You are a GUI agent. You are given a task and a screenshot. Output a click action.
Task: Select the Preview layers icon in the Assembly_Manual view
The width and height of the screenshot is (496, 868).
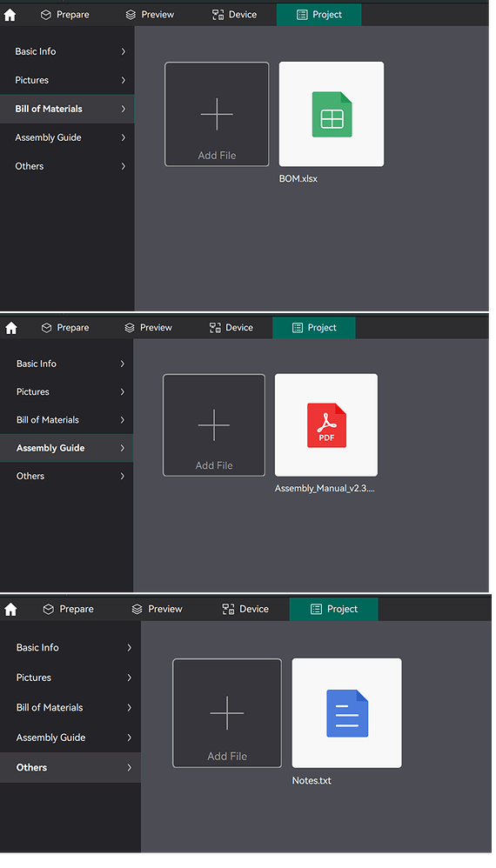(x=130, y=328)
